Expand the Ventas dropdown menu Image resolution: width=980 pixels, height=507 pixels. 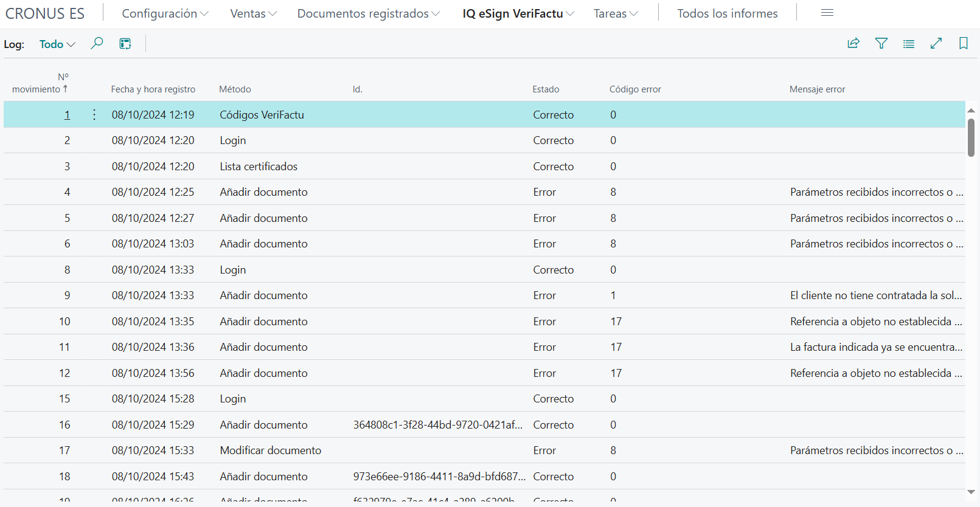253,13
